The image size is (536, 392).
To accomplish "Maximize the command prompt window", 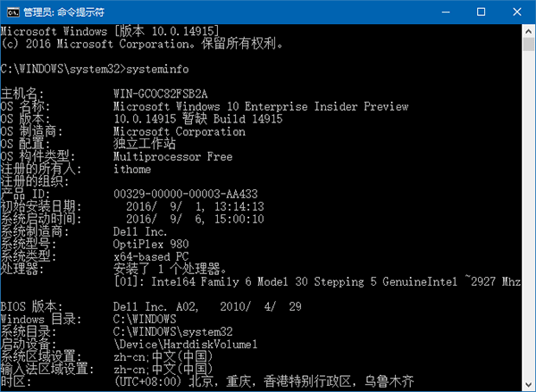I will [481, 13].
